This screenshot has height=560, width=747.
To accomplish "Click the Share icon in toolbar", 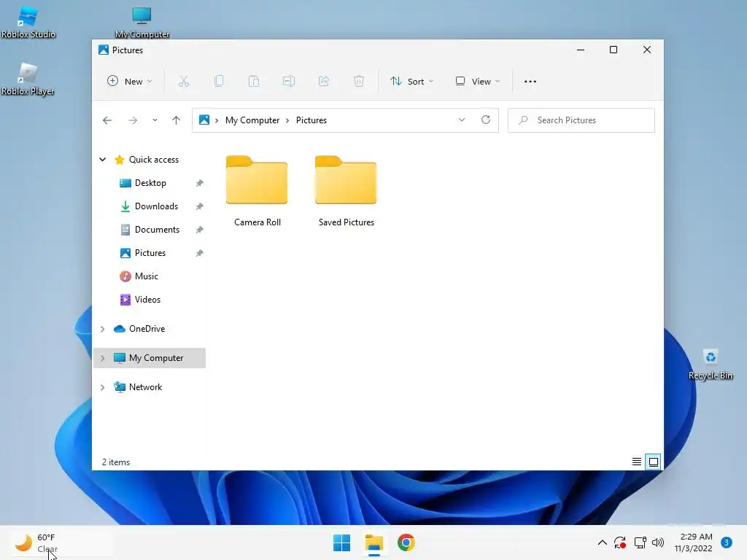I will [x=324, y=82].
